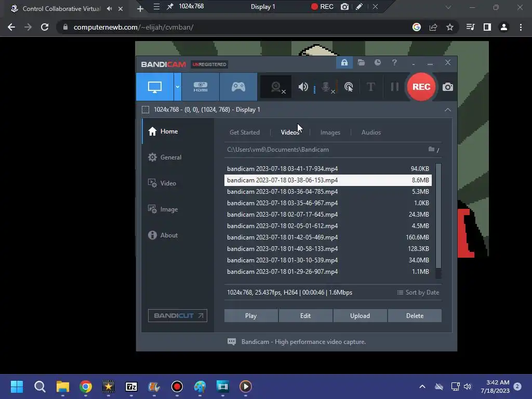The width and height of the screenshot is (532, 399).
Task: Bookmark this page with star icon
Action: point(449,27)
